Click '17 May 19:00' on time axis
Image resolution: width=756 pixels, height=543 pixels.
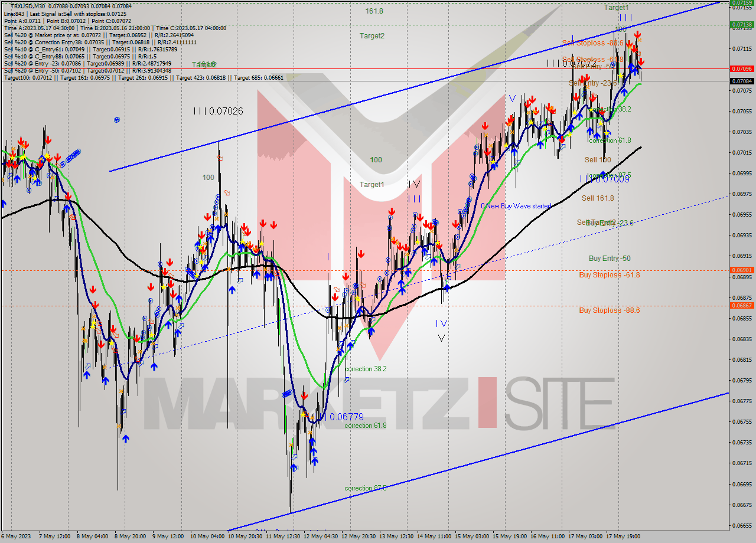624,537
